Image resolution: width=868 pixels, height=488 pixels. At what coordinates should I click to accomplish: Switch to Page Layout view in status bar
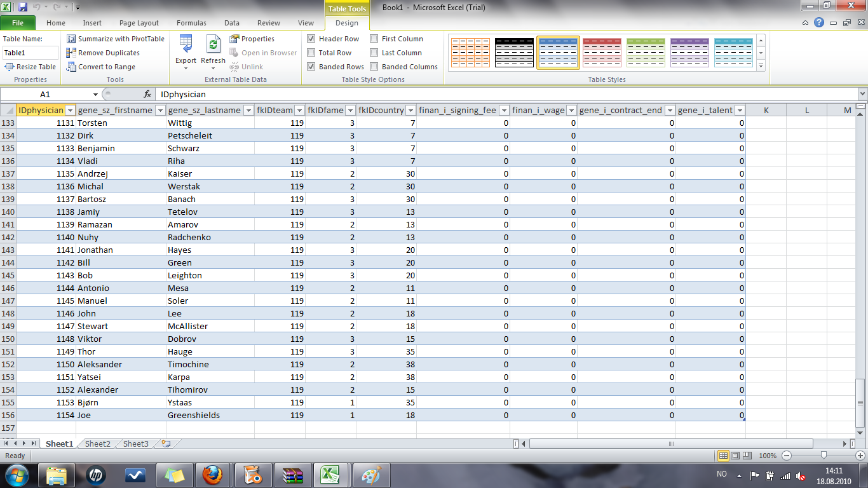coord(736,456)
